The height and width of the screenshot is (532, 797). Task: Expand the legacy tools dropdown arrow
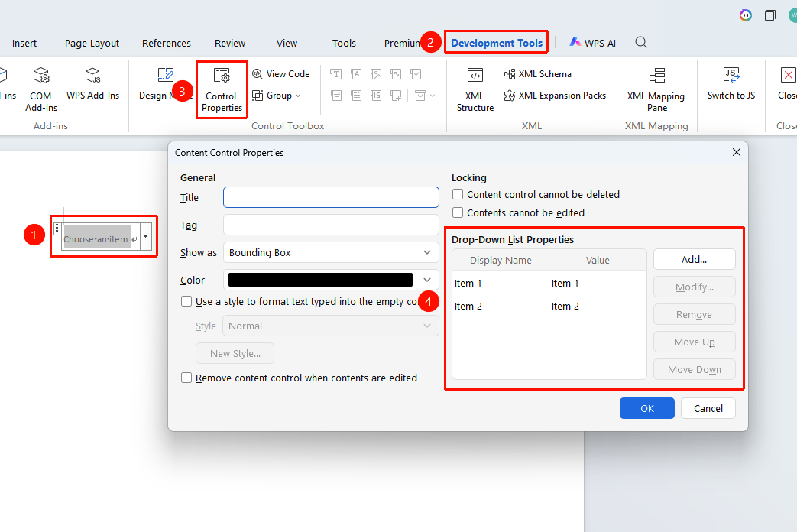coord(433,95)
